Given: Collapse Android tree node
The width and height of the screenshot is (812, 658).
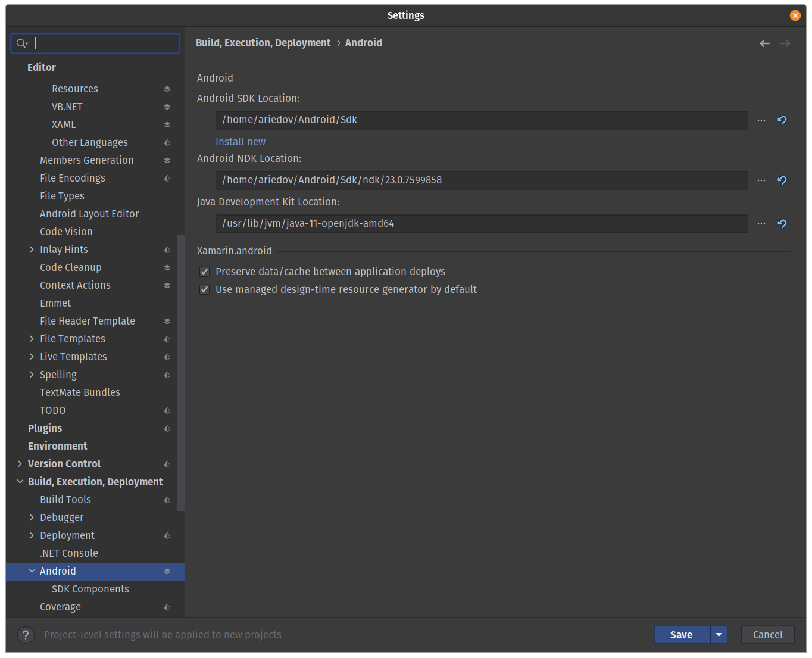Looking at the screenshot, I should [32, 571].
